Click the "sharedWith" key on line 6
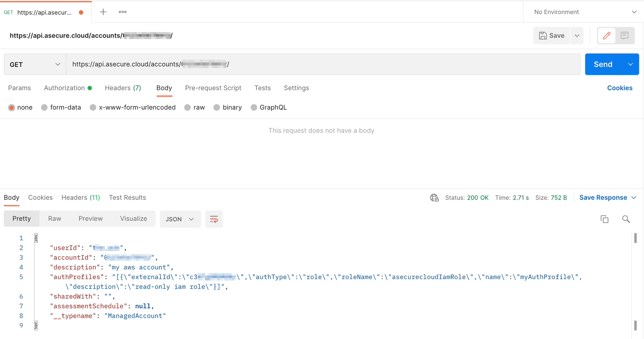Image resolution: width=644 pixels, height=339 pixels. click(x=73, y=296)
